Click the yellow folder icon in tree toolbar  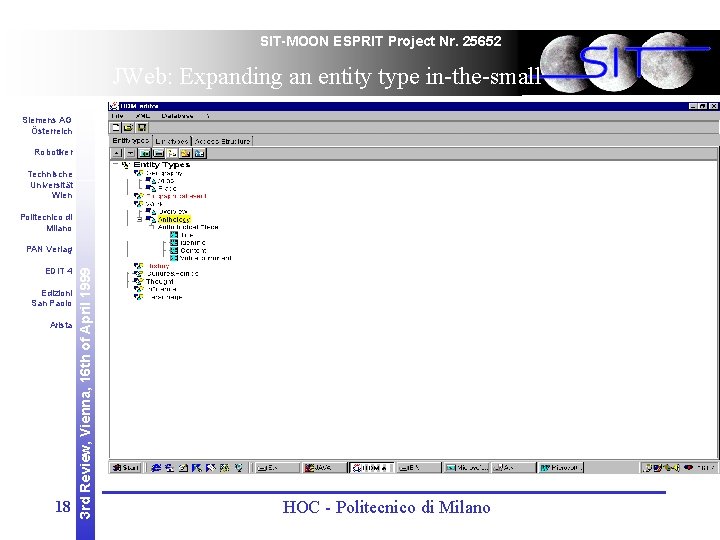tap(186, 153)
